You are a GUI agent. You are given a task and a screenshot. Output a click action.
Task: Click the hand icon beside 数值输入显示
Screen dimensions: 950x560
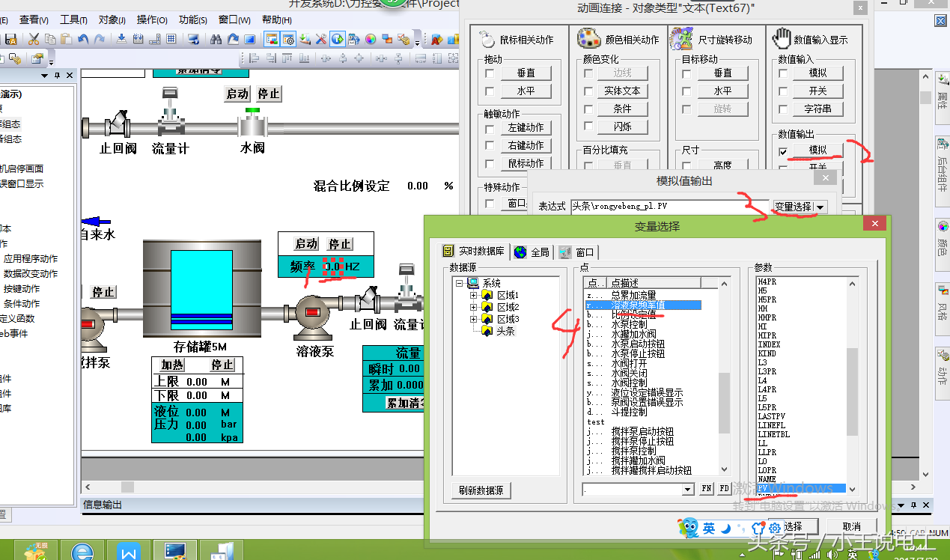(782, 37)
